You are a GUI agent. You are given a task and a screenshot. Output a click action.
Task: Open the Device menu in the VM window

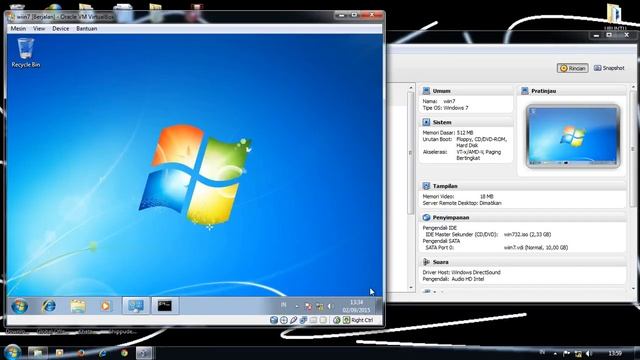coord(60,29)
